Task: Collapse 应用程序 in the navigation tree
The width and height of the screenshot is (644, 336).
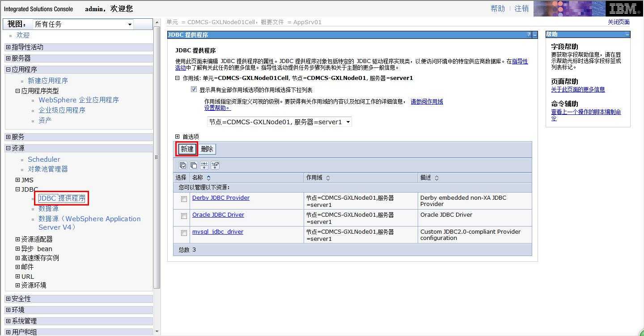Action: click(8, 69)
